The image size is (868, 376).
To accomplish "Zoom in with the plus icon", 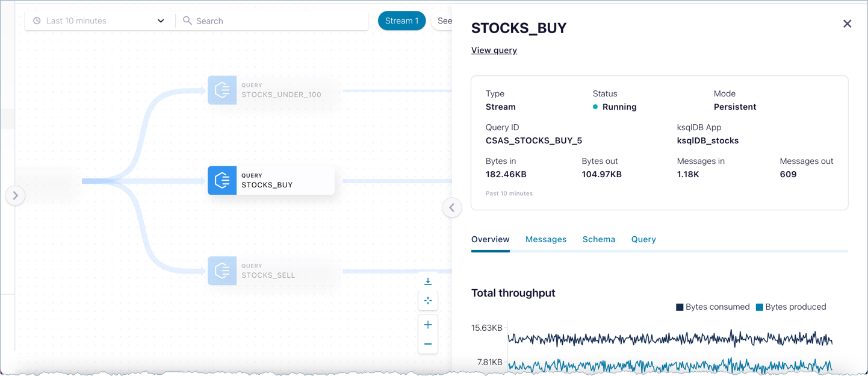I will click(x=428, y=325).
